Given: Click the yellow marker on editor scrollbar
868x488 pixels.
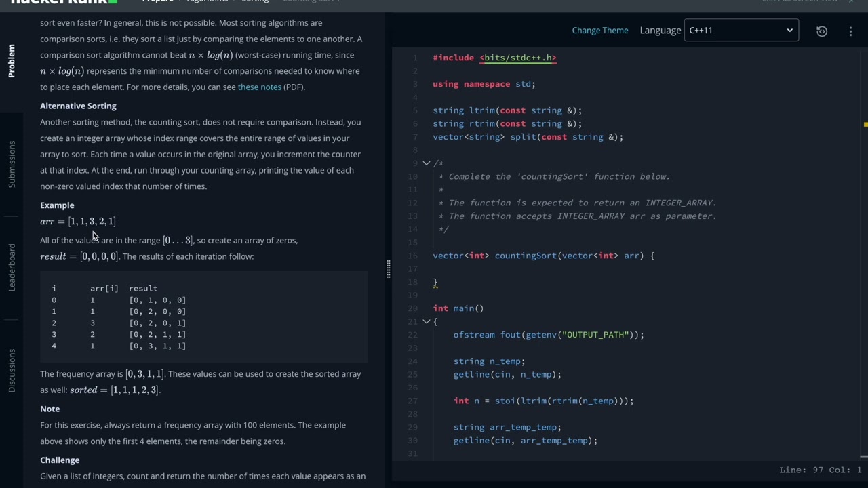Looking at the screenshot, I should coord(865,125).
